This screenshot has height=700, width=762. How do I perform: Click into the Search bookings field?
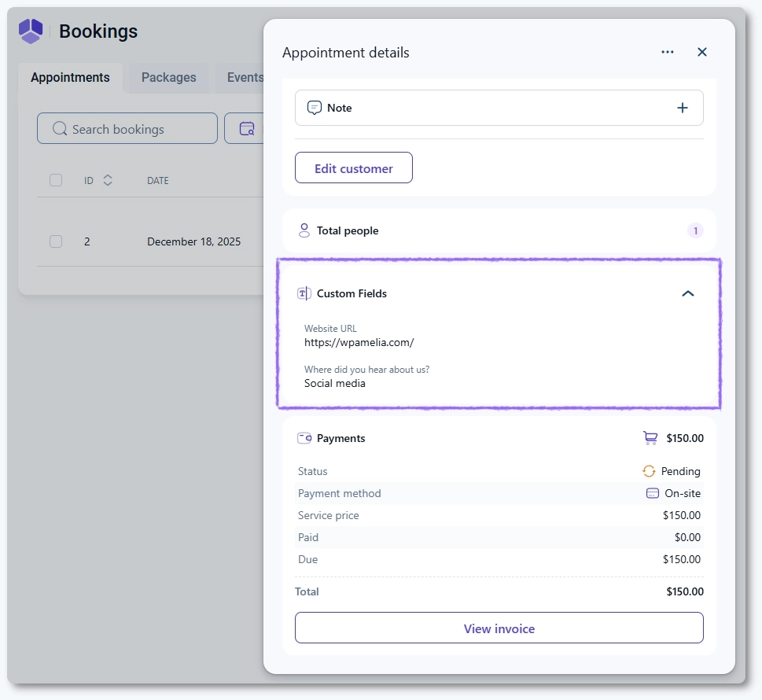[127, 129]
